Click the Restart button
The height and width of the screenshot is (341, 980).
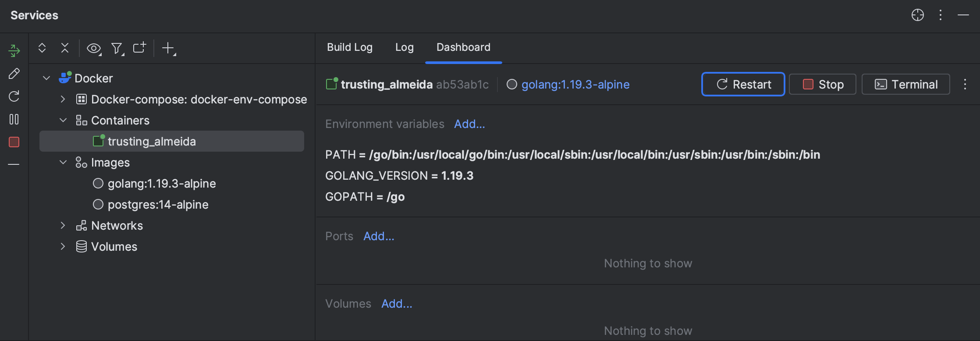[x=743, y=84]
